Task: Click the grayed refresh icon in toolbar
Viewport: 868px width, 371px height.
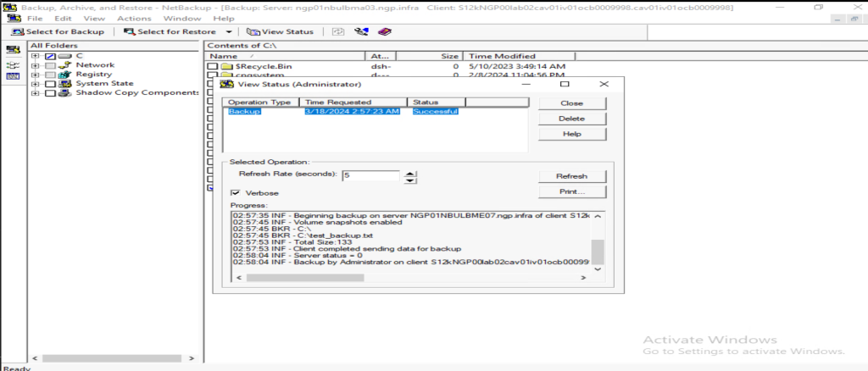Action: point(337,31)
